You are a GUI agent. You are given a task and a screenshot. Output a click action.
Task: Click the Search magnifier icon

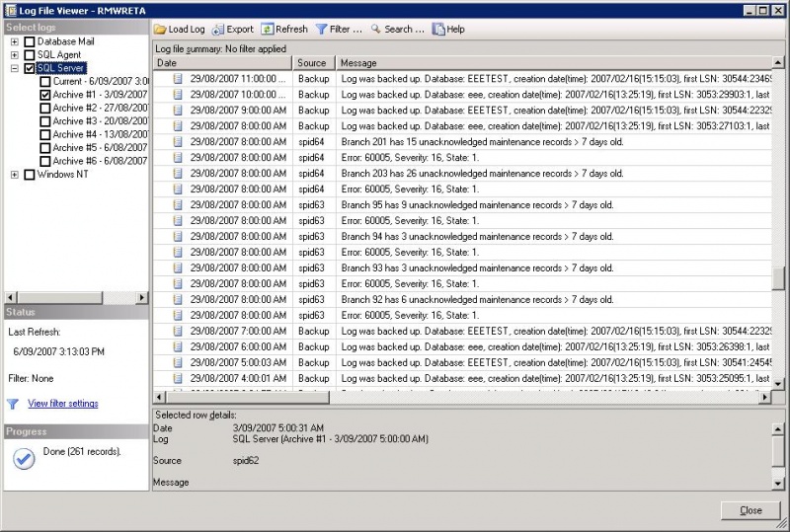point(376,30)
